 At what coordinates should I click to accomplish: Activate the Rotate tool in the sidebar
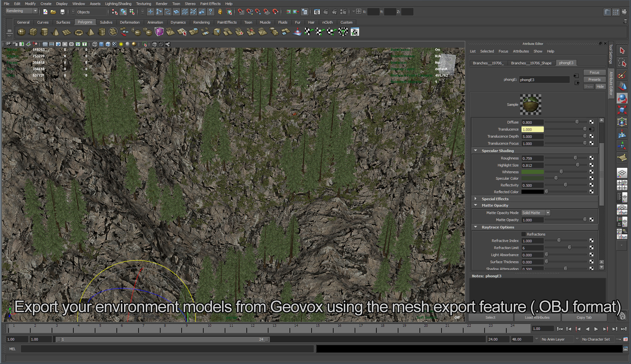(622, 98)
